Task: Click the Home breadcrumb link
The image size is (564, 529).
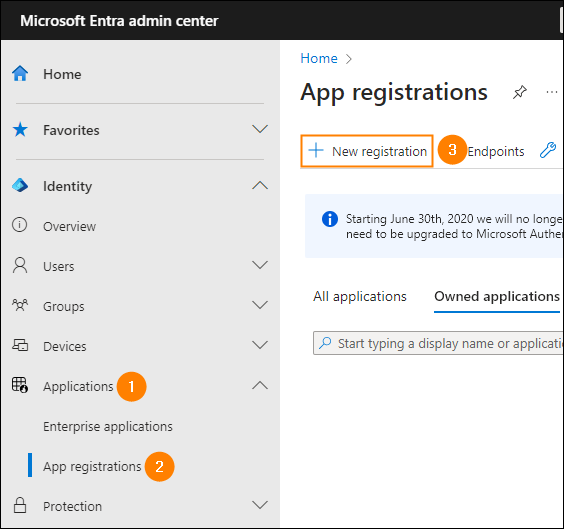Action: (319, 58)
